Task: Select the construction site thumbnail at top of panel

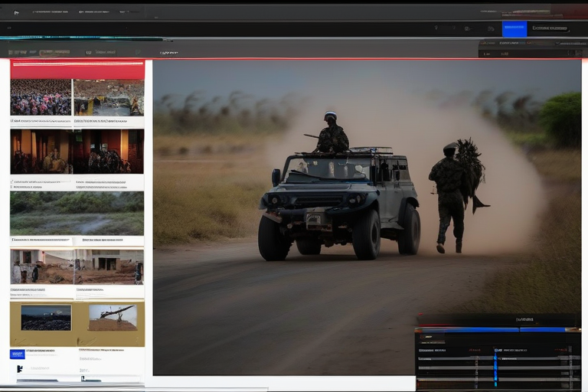Action: pyautogui.click(x=108, y=97)
